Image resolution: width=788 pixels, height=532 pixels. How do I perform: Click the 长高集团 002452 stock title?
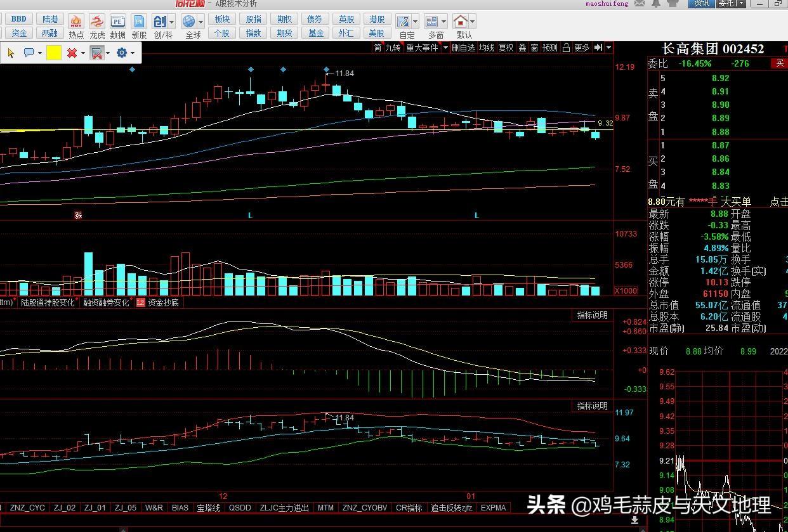(x=712, y=49)
